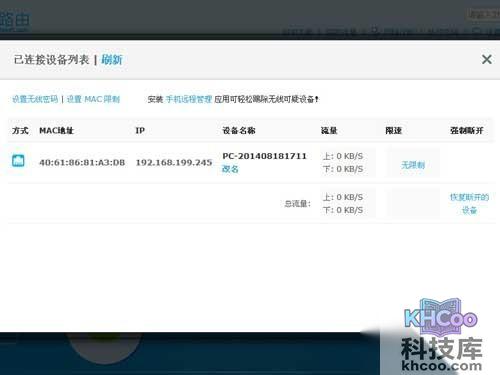Select IP address 192.168.199.245
500x375 pixels.
click(x=174, y=162)
